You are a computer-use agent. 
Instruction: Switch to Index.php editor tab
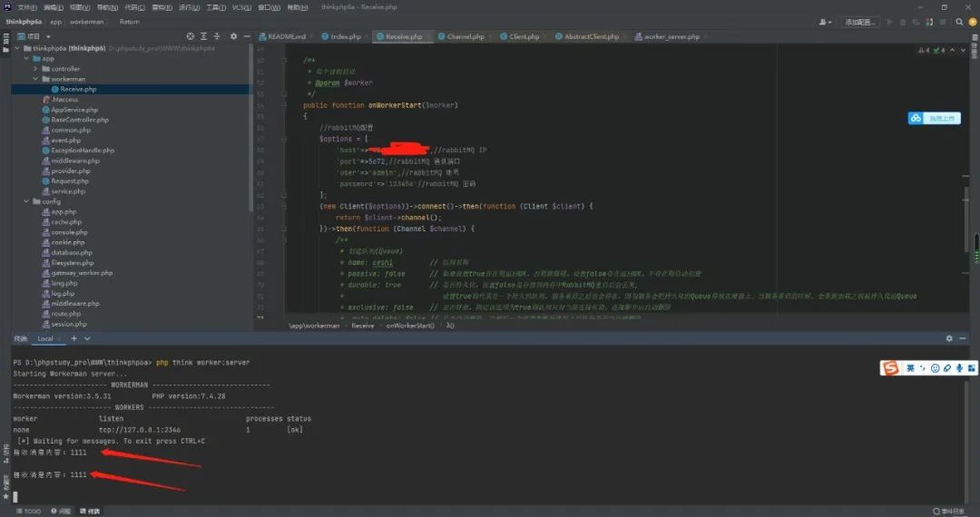342,36
